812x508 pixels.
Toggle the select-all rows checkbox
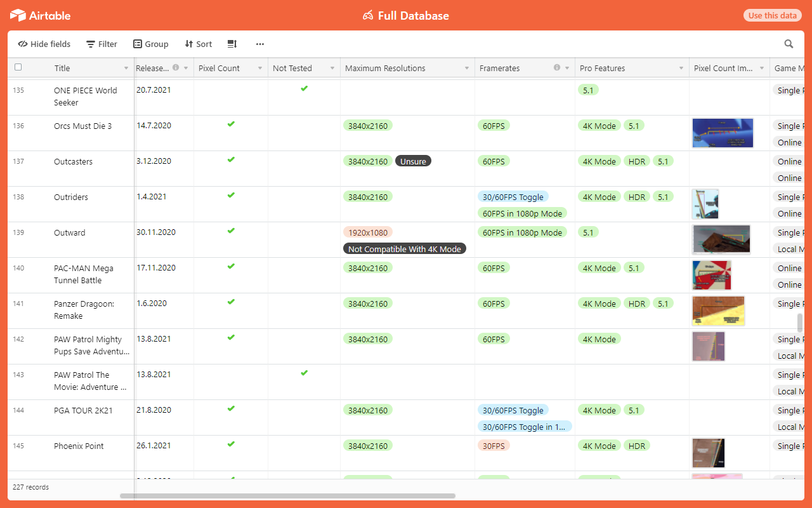point(18,67)
